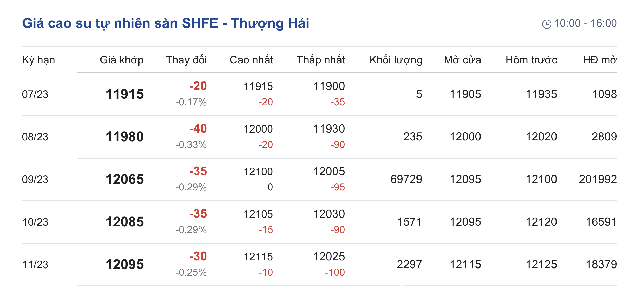This screenshot has height=294, width=644.
Task: Click the HĐ mở column header
Action: tap(600, 60)
